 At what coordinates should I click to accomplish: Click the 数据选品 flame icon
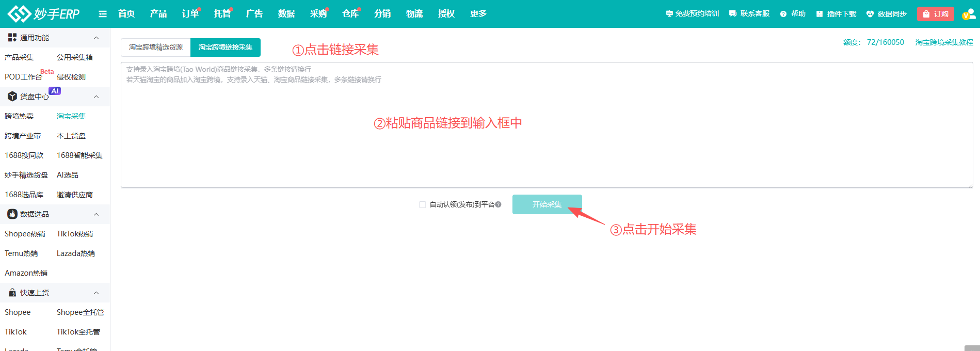[x=12, y=214]
